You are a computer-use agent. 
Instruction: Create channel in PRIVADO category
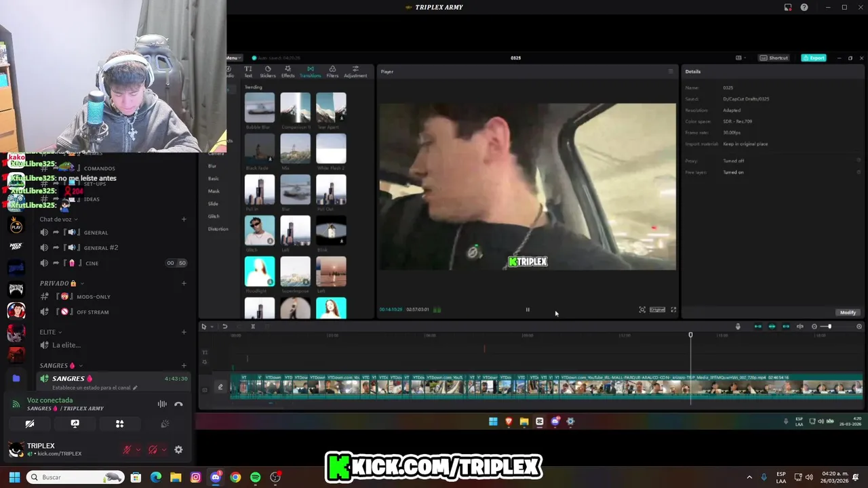pyautogui.click(x=184, y=283)
